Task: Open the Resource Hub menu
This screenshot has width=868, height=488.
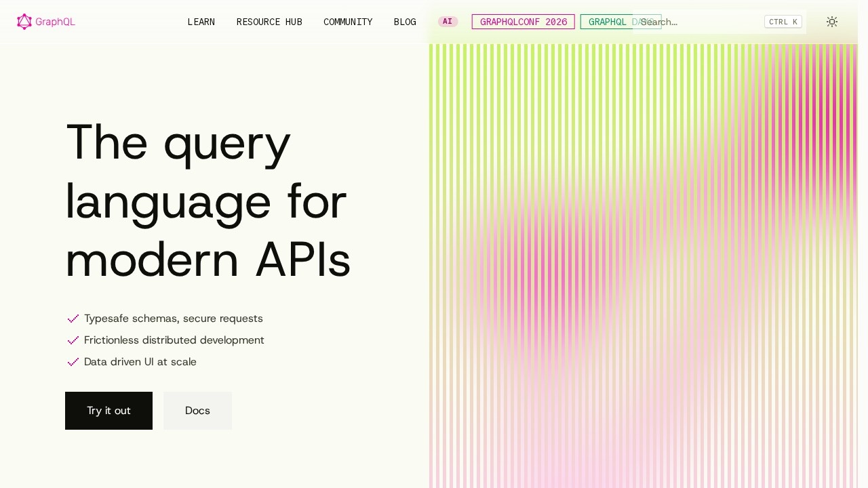Action: point(269,22)
